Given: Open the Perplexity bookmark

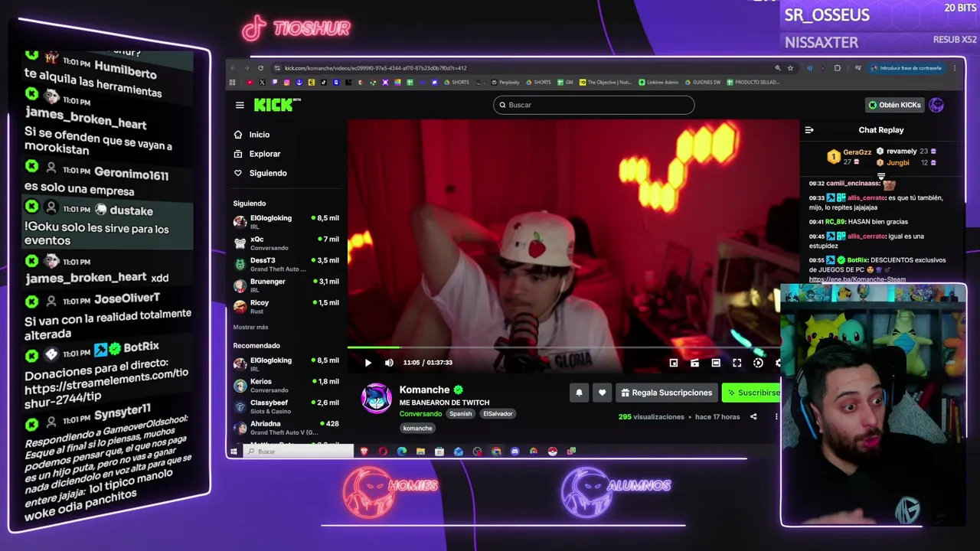Looking at the screenshot, I should pos(505,82).
